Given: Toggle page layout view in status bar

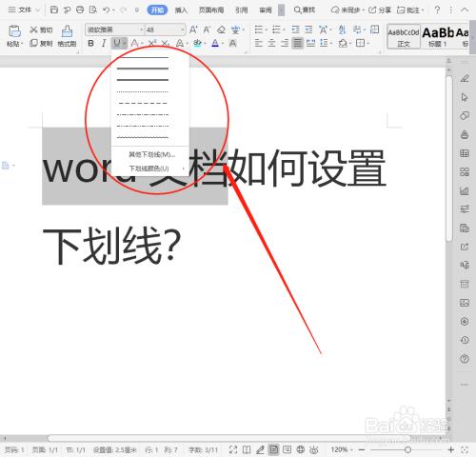Looking at the screenshot, I should pos(273,449).
